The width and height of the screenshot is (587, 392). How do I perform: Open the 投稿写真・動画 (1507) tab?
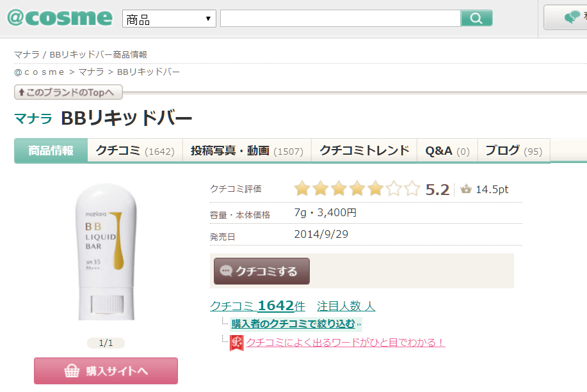coord(247,150)
